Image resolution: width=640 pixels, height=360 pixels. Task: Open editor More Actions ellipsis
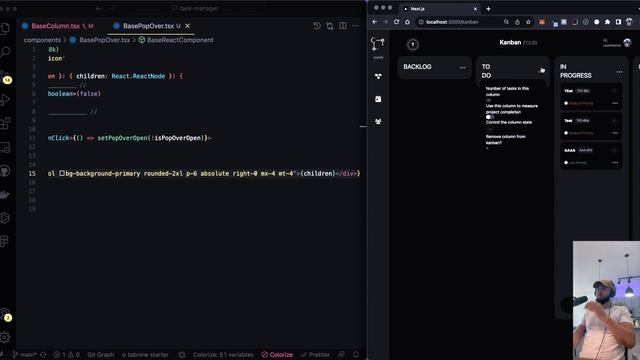point(356,26)
